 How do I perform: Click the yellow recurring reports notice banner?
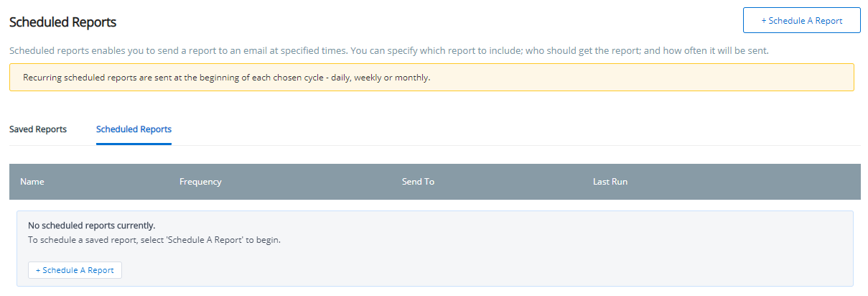pyautogui.click(x=574, y=78)
